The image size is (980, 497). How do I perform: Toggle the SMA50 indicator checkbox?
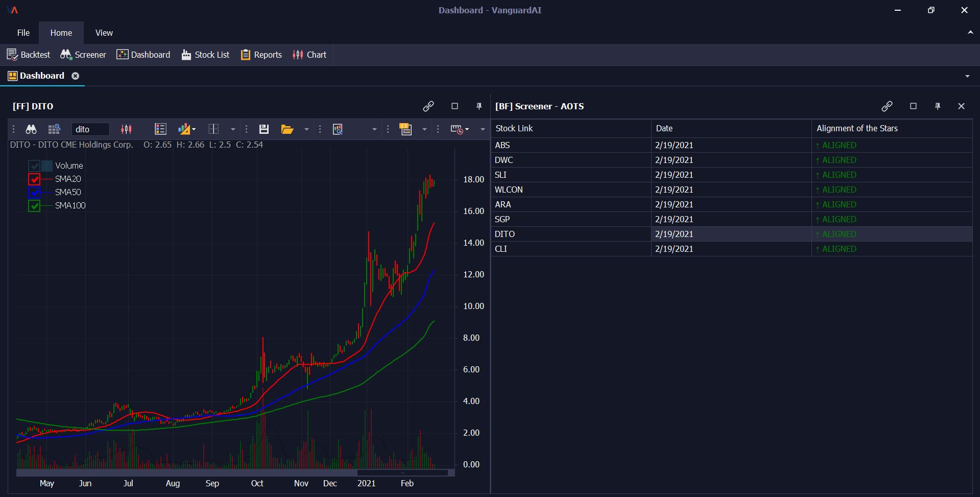[34, 193]
